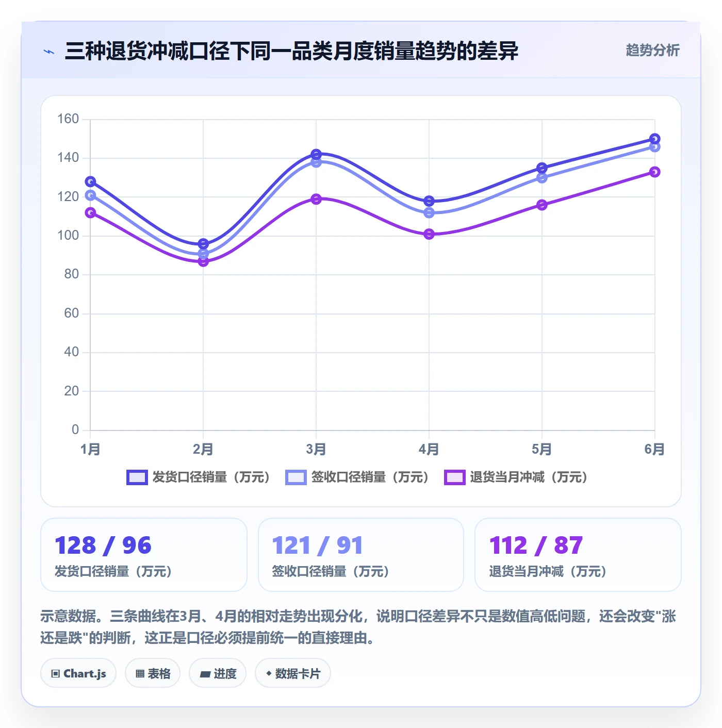Image resolution: width=722 pixels, height=728 pixels.
Task: Toggle the 退货当月冲减 legend series
Action: 516,477
